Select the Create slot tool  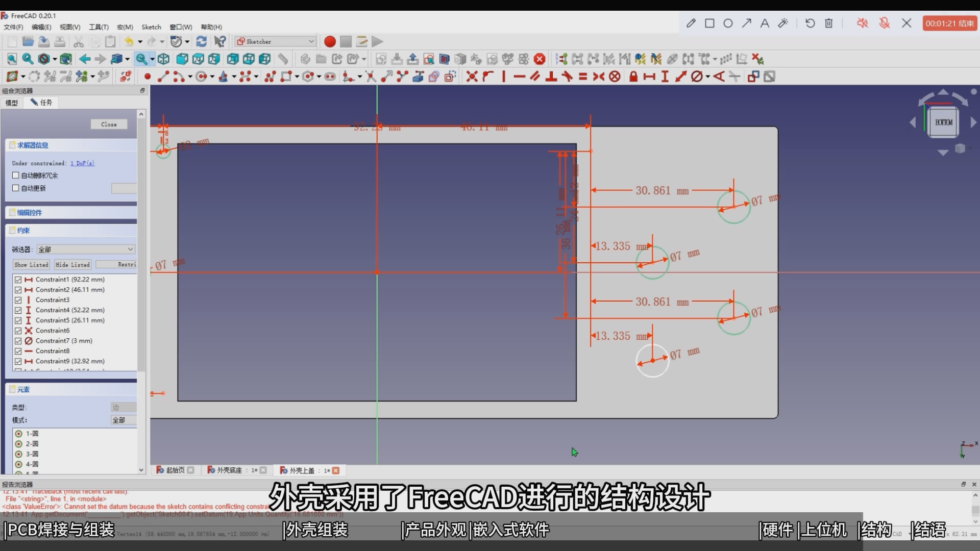pyautogui.click(x=330, y=77)
